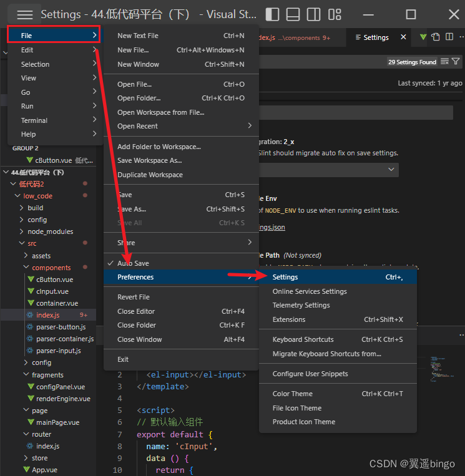This screenshot has height=476, width=465.
Task: Collapse the fragments folder
Action: pos(26,374)
